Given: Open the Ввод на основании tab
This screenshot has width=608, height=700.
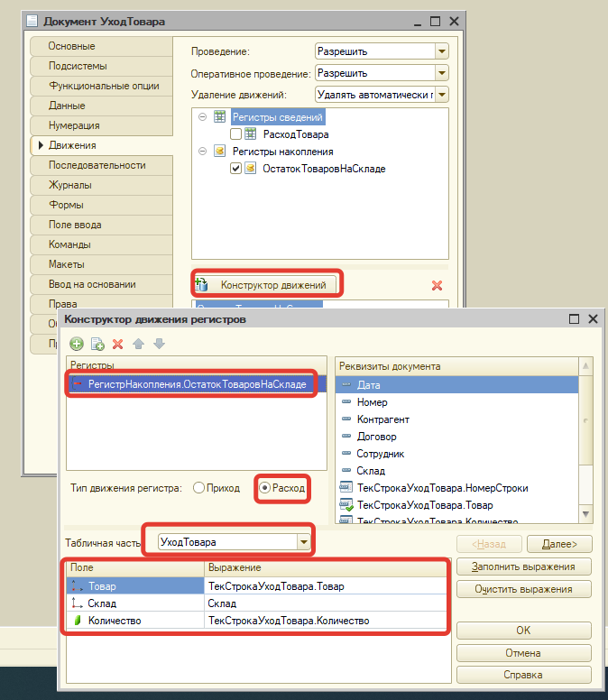Looking at the screenshot, I should [101, 284].
